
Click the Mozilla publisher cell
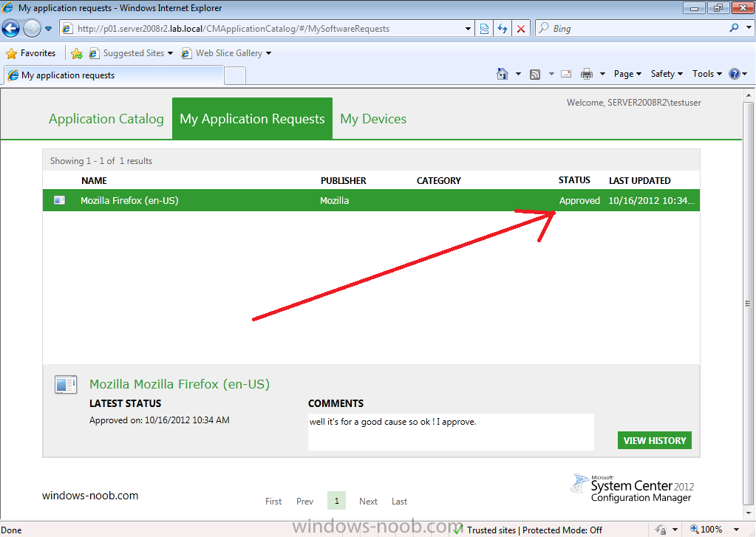tap(334, 200)
